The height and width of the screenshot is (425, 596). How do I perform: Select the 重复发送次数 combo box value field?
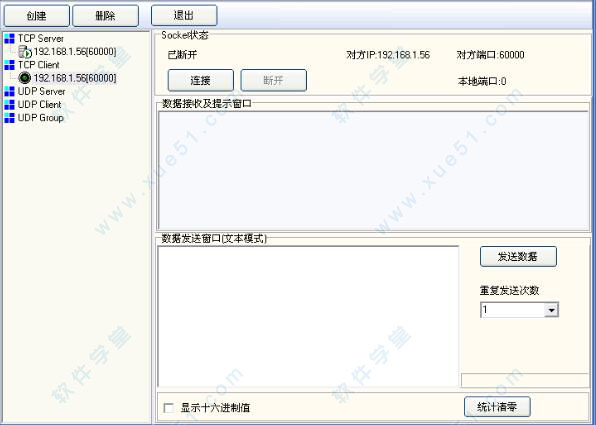pos(513,310)
